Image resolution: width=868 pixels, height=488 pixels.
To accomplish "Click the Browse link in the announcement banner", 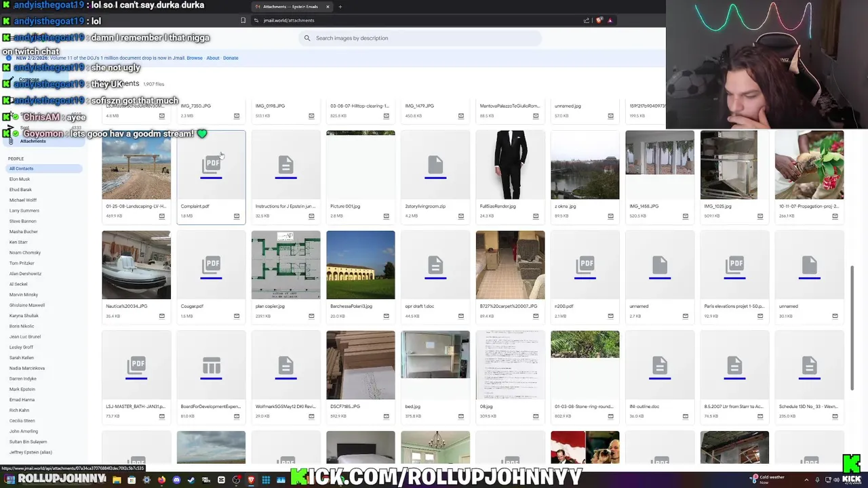I will click(195, 58).
